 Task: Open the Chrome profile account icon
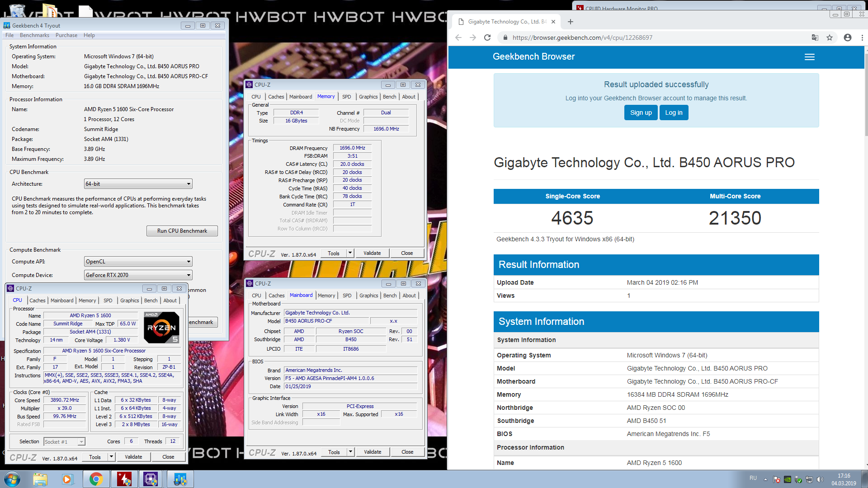848,38
